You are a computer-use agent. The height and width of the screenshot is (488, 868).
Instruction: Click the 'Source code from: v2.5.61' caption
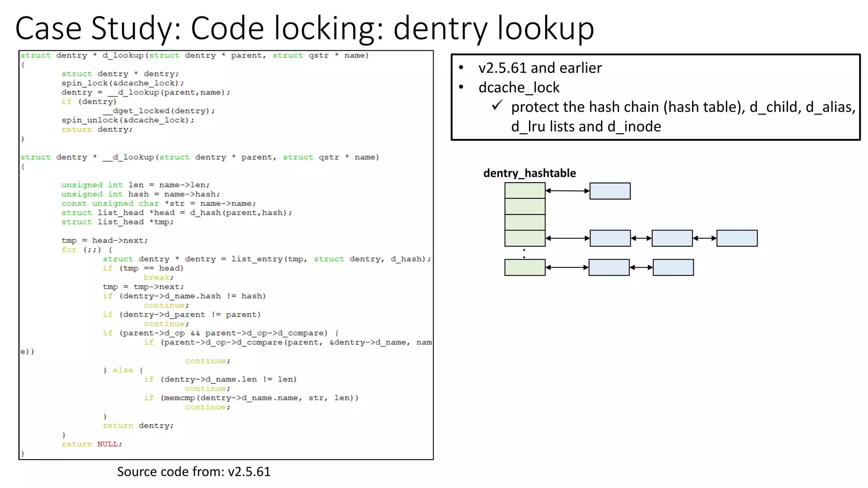pyautogui.click(x=194, y=472)
